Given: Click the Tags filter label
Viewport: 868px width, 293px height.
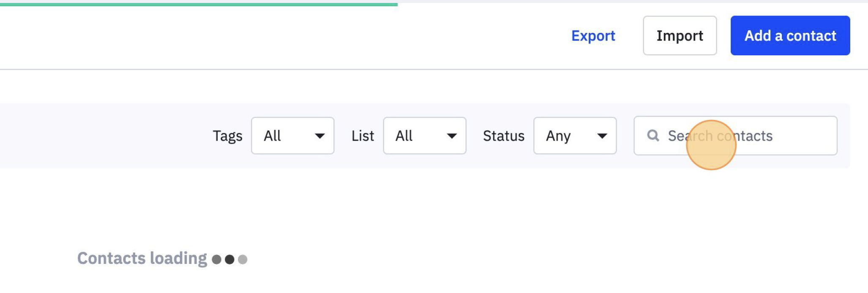Looking at the screenshot, I should tap(227, 136).
